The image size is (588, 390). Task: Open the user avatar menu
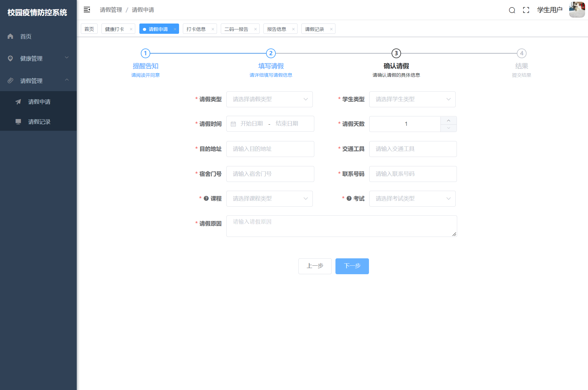(577, 10)
